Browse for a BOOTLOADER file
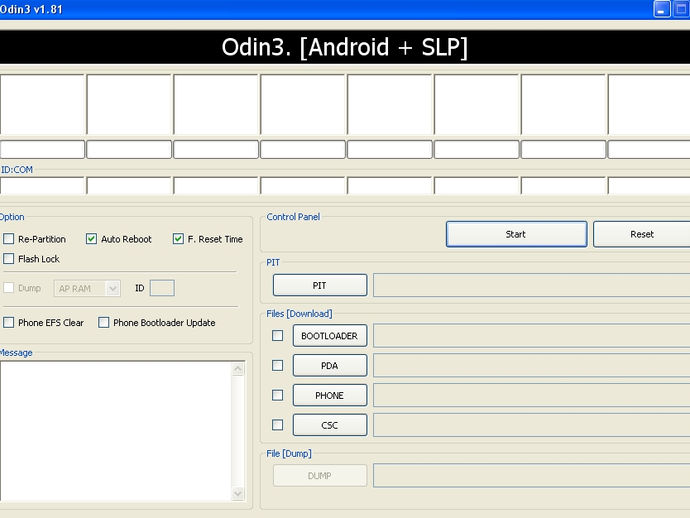 (330, 336)
